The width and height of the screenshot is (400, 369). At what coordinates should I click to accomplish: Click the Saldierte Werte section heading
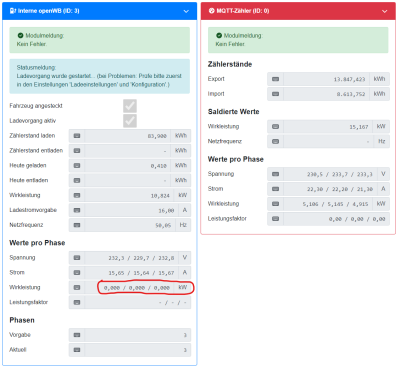click(234, 112)
